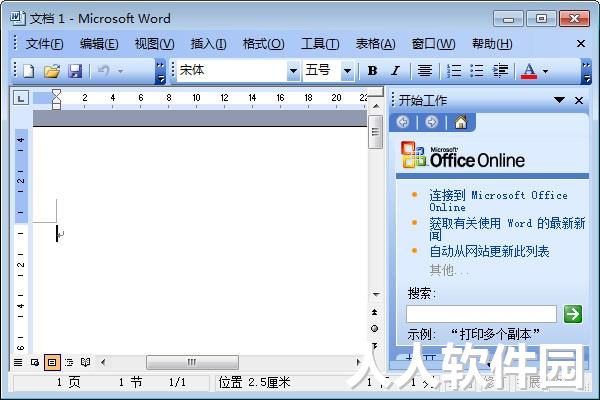600x400 pixels.
Task: Show more standard toolbar options
Action: click(x=160, y=72)
